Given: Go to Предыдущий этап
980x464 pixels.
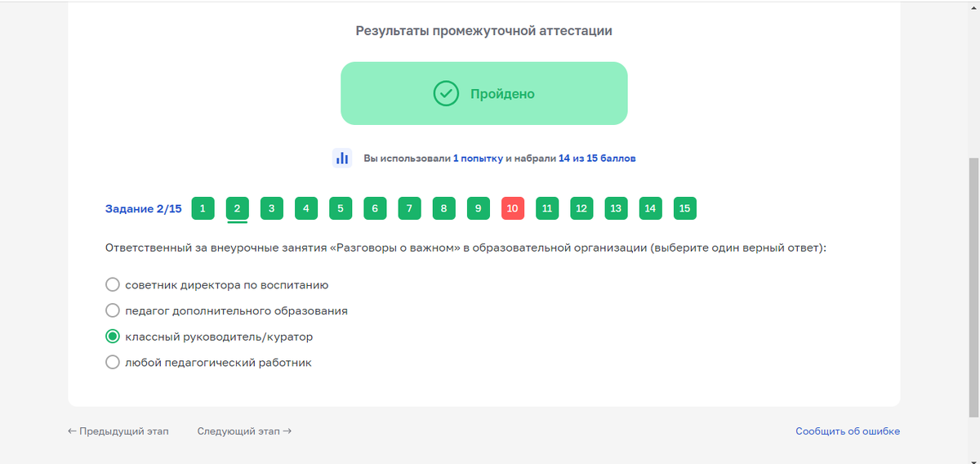Looking at the screenshot, I should pos(118,431).
